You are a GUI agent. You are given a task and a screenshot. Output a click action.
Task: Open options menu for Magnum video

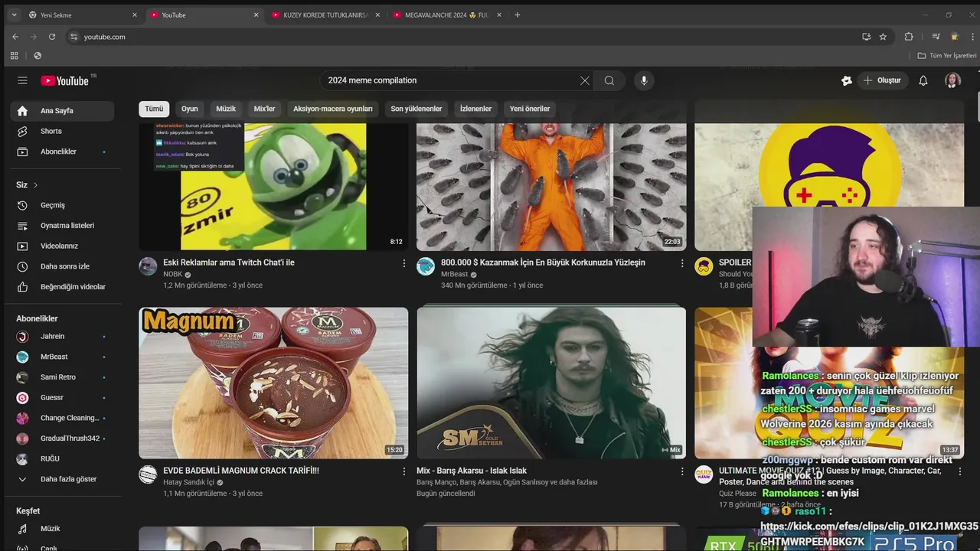coord(404,472)
